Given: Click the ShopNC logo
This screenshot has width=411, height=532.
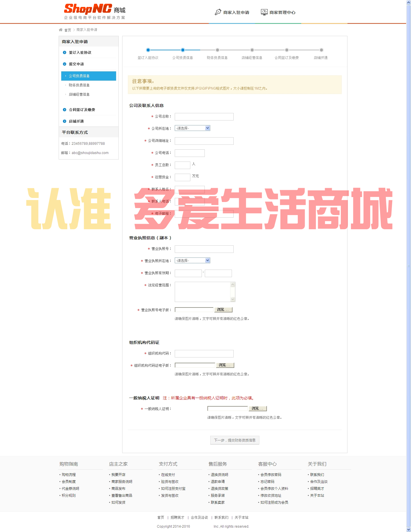Looking at the screenshot, I should coord(95,12).
